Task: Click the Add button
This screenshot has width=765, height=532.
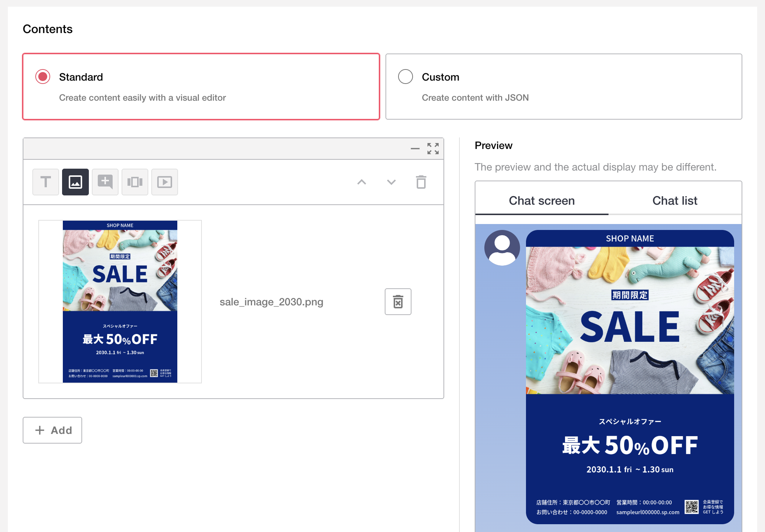Action: [x=52, y=430]
